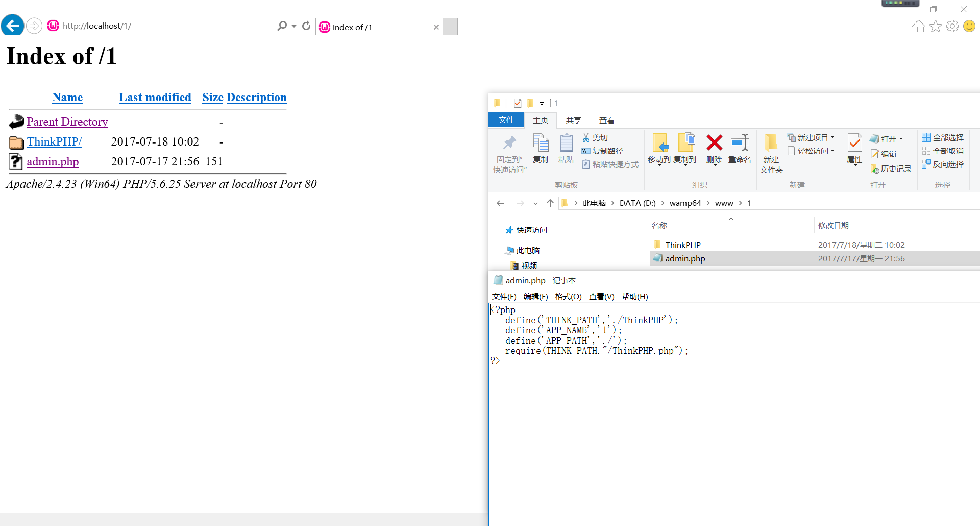Screen dimensions: 980x526
Task: Sort listing by Size link
Action: 213,97
